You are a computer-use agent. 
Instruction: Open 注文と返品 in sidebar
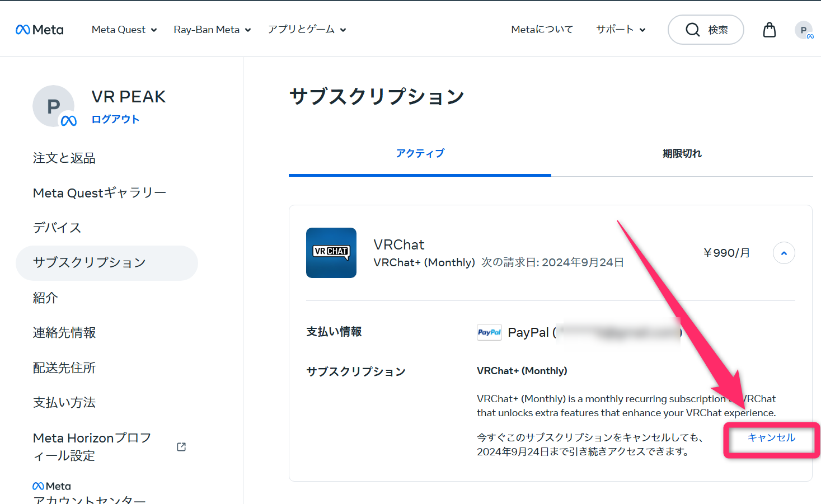[64, 158]
